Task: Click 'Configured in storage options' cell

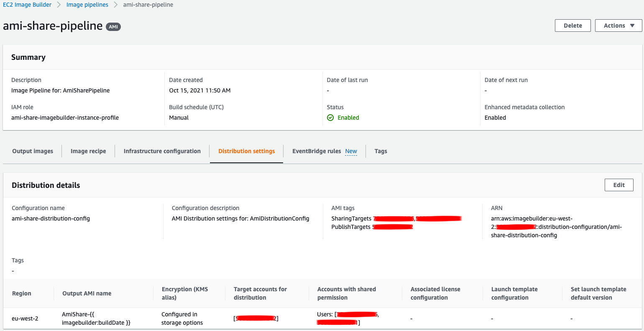Action: pos(182,318)
